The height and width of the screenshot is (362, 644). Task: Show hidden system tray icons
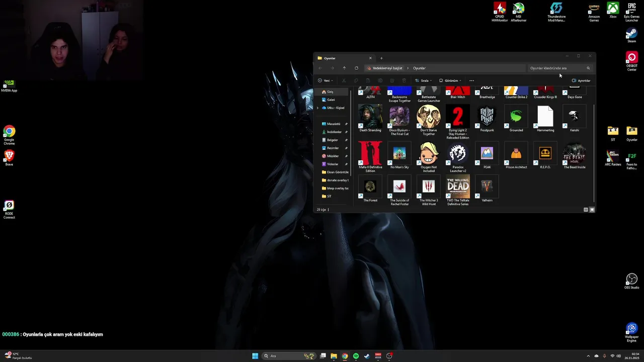point(589,356)
